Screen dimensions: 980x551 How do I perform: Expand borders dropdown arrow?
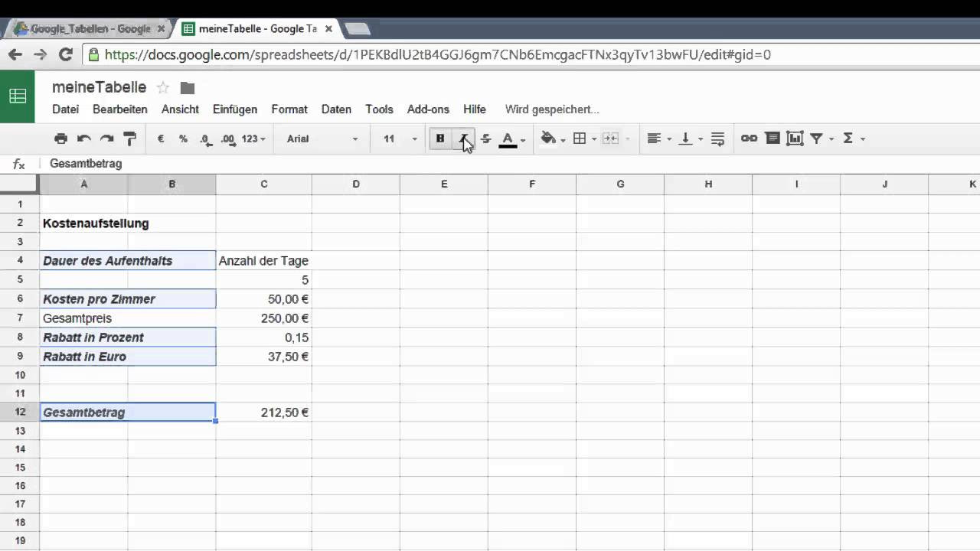[x=594, y=139]
